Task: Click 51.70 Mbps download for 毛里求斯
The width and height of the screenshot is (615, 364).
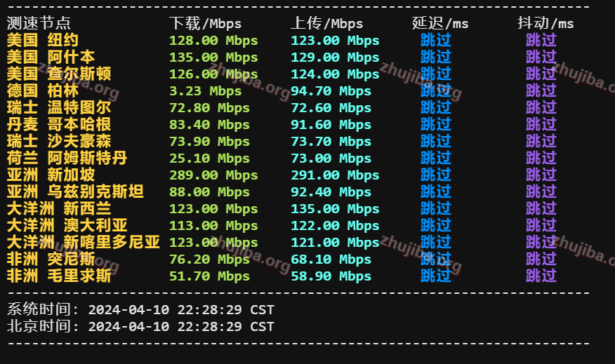Action: click(x=209, y=276)
